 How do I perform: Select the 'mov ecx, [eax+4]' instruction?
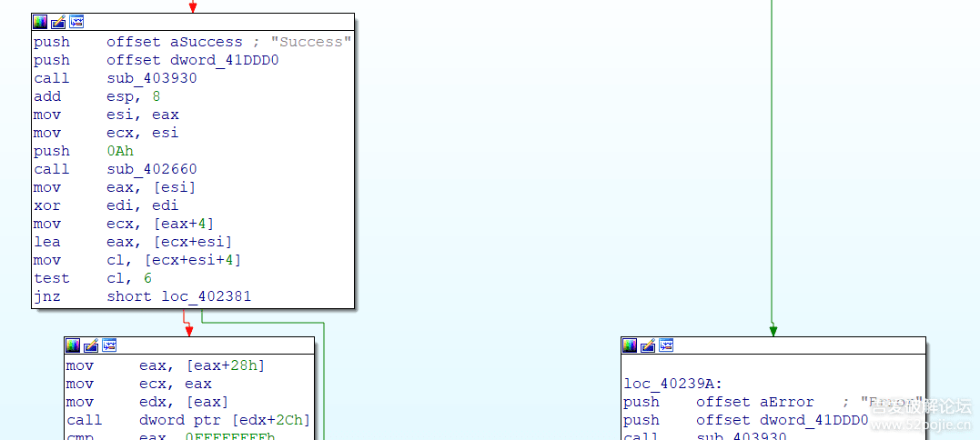point(125,224)
